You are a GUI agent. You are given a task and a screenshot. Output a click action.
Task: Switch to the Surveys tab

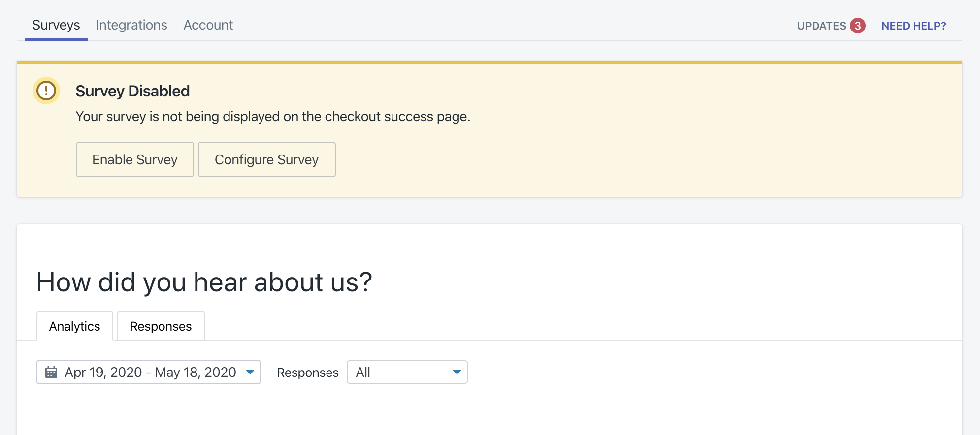pyautogui.click(x=56, y=25)
